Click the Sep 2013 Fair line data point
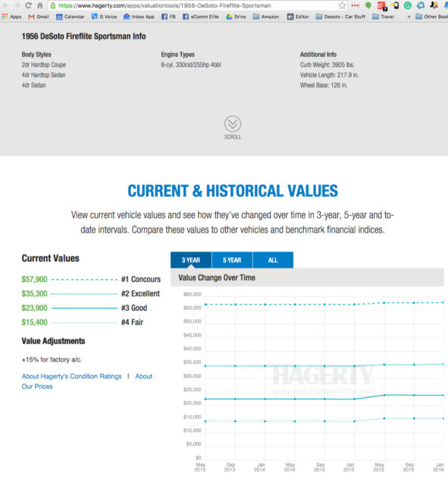 coord(235,421)
